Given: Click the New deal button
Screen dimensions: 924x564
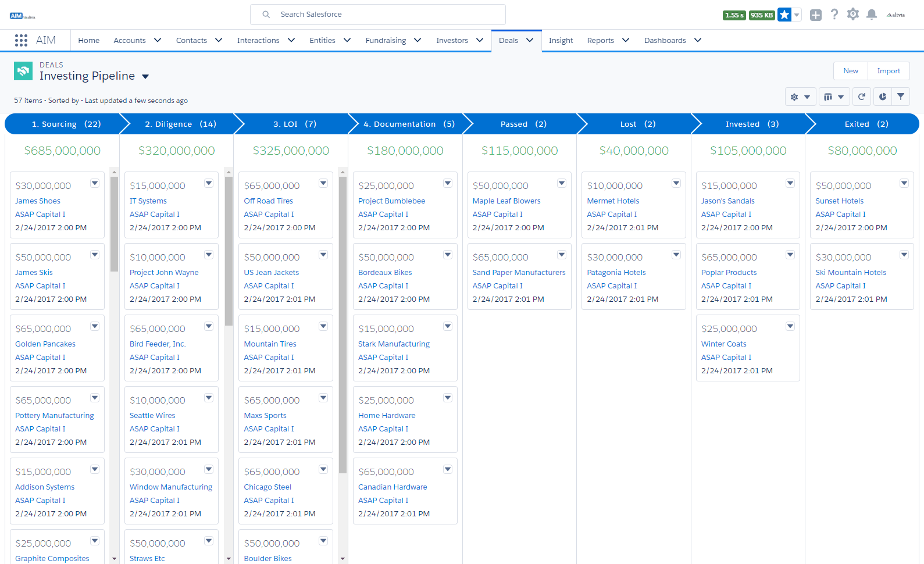Looking at the screenshot, I should 851,71.
